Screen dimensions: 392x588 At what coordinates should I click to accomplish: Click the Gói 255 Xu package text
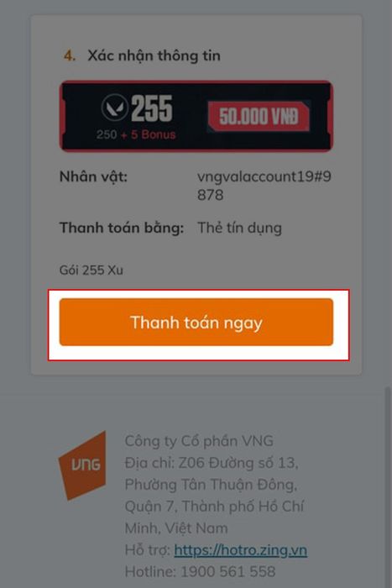(x=91, y=270)
